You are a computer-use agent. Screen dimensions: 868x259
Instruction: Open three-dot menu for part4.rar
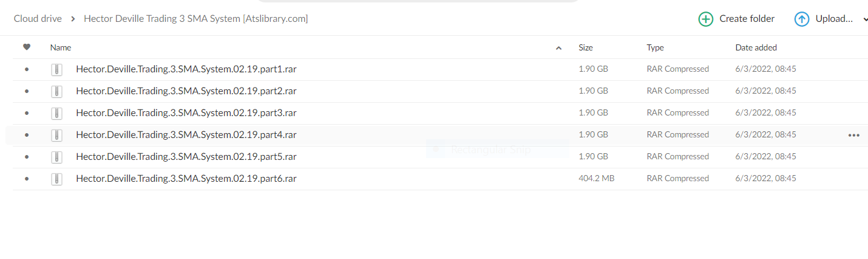(853, 135)
